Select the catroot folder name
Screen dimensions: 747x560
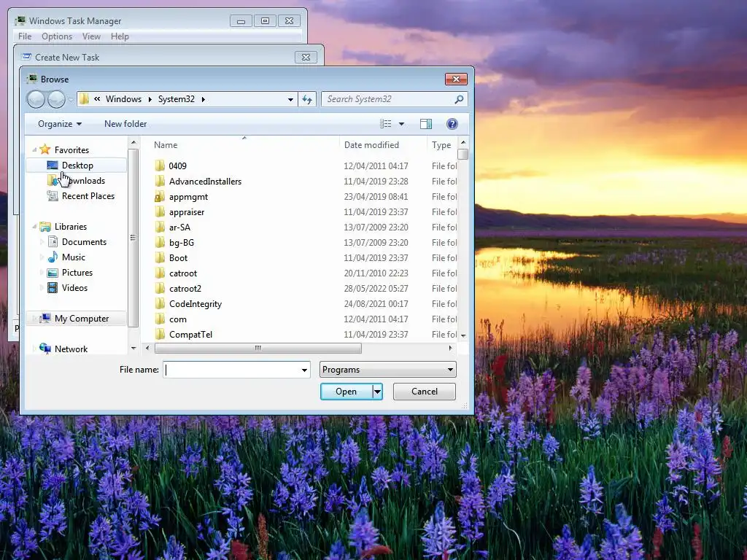click(x=183, y=273)
